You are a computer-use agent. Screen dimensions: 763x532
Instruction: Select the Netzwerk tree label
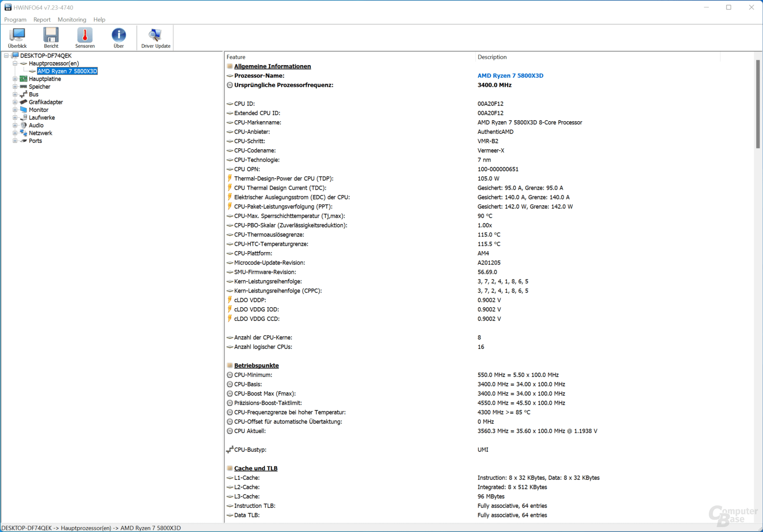pyautogui.click(x=40, y=133)
